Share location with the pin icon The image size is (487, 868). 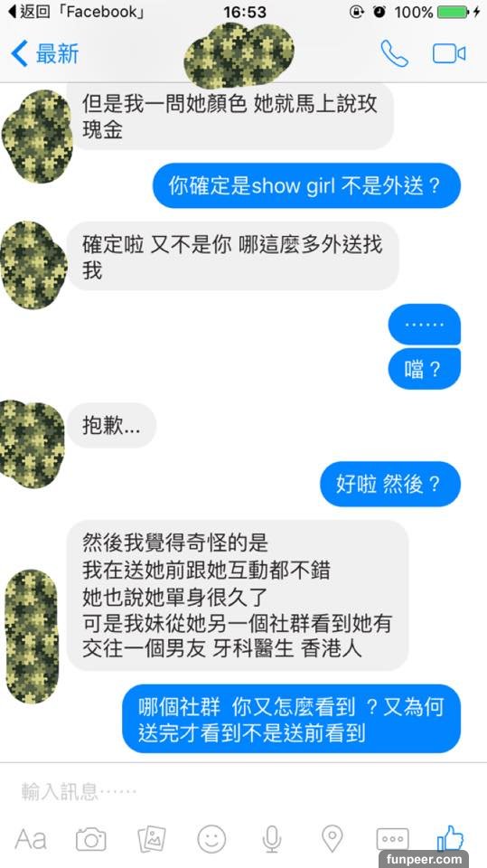332,839
